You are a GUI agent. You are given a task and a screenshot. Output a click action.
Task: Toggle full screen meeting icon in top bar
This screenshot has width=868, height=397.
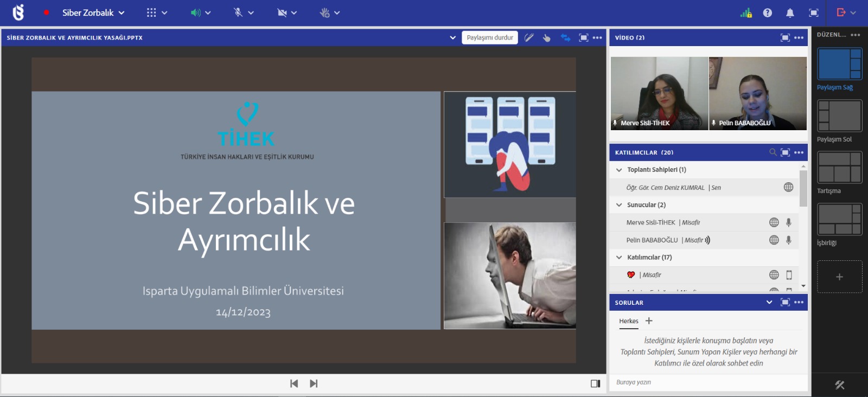(x=813, y=12)
